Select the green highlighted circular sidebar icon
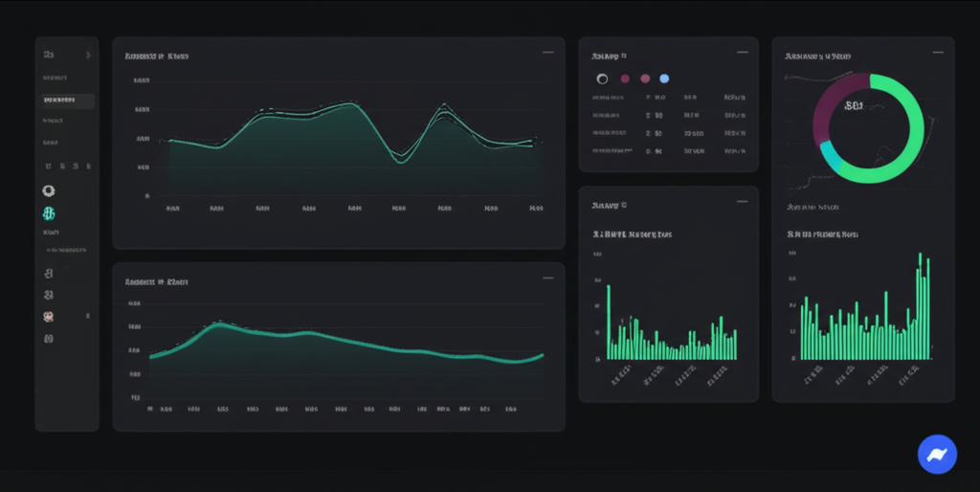This screenshot has height=492, width=980. (x=49, y=213)
